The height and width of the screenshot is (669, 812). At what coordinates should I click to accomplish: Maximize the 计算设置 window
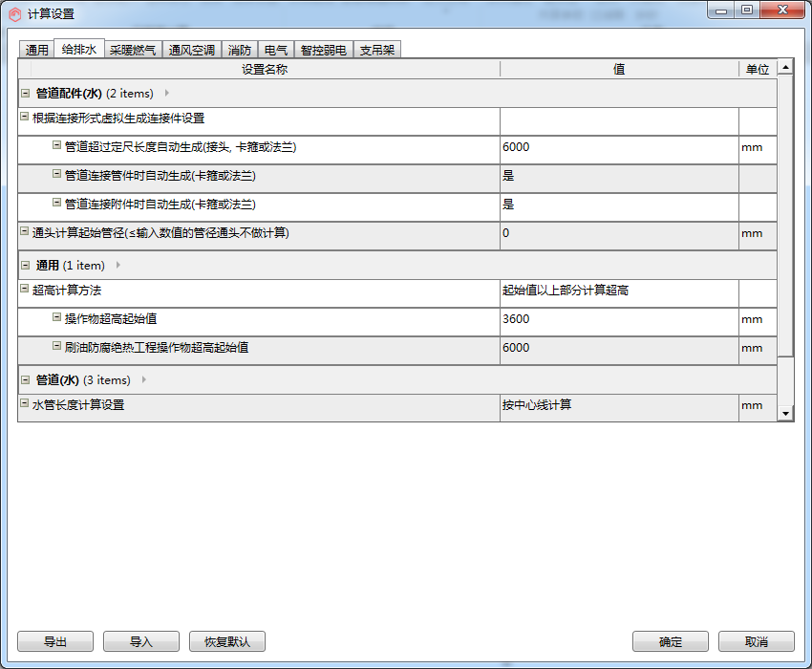click(747, 10)
